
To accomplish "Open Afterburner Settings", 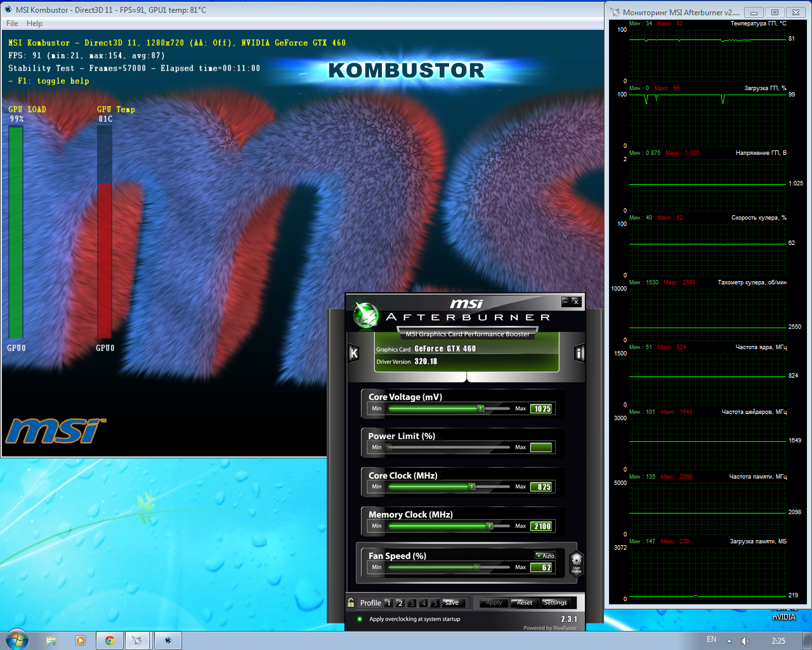I will point(555,603).
